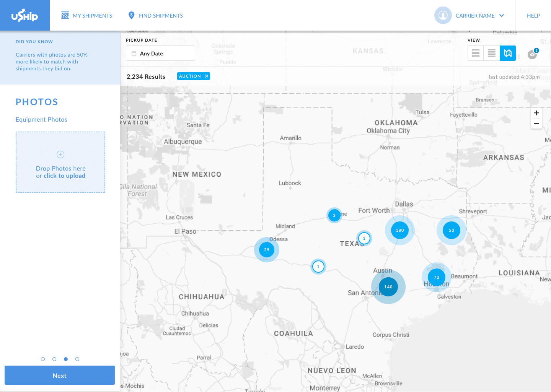This screenshot has width=551, height=392.
Task: Click the Find Shipments pin icon
Action: tap(131, 15)
